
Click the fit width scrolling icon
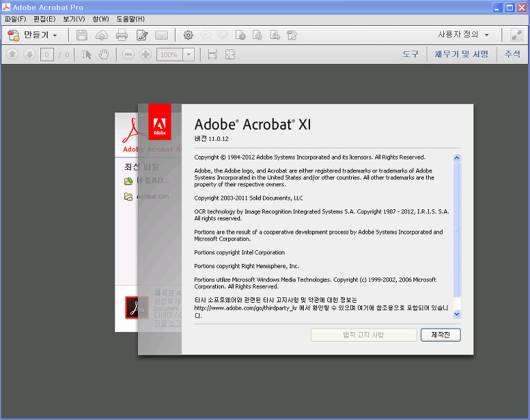[212, 54]
